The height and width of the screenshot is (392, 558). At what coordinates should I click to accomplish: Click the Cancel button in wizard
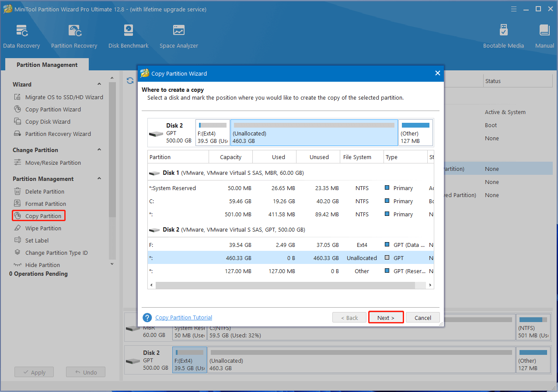pos(423,318)
